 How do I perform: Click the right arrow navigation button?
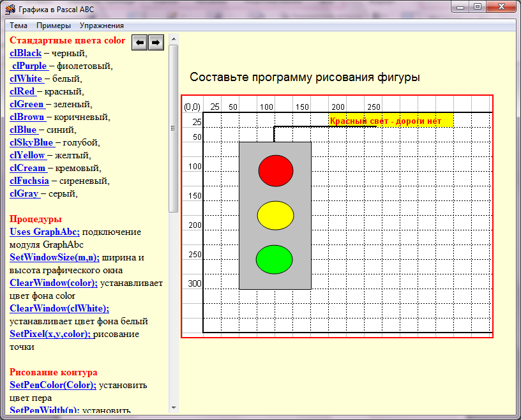156,42
